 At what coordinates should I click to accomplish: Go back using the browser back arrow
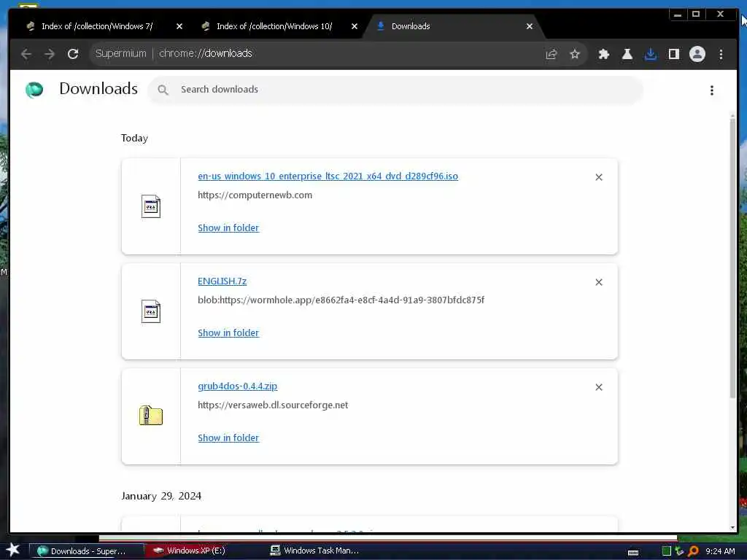[x=26, y=54]
